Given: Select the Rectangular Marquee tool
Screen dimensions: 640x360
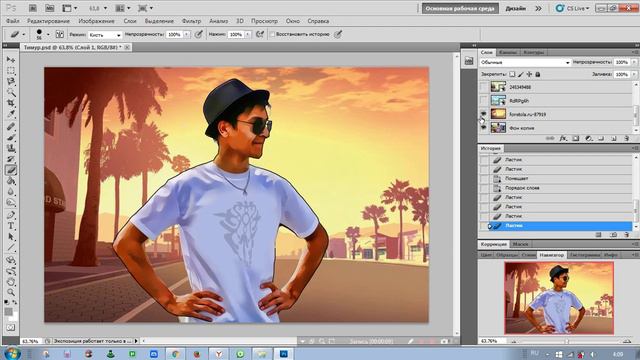Looking at the screenshot, I should coord(11,71).
